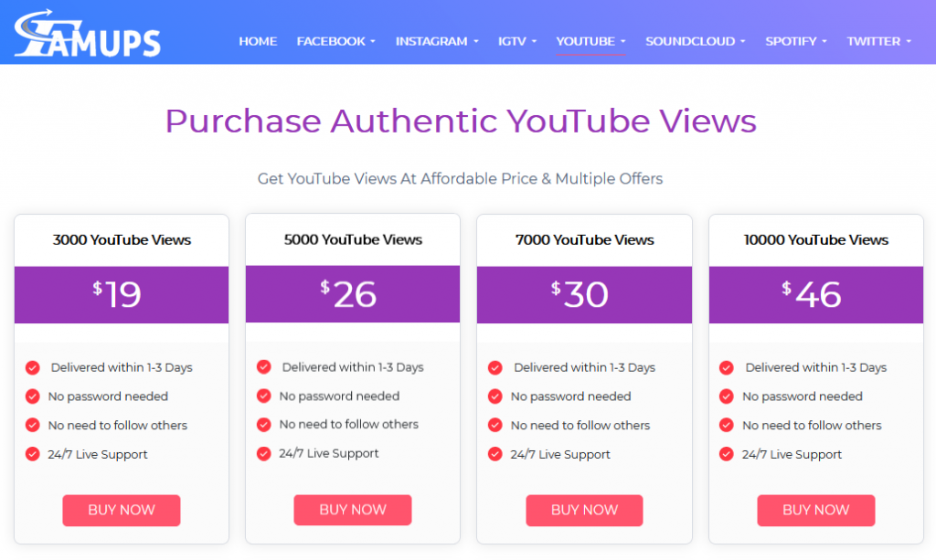Click 'No password needed' text in 7000 Views card
The width and height of the screenshot is (936, 560).
[570, 396]
